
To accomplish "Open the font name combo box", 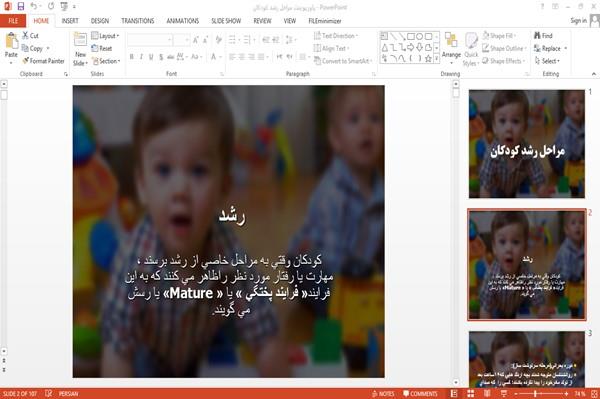I will click(150, 39).
